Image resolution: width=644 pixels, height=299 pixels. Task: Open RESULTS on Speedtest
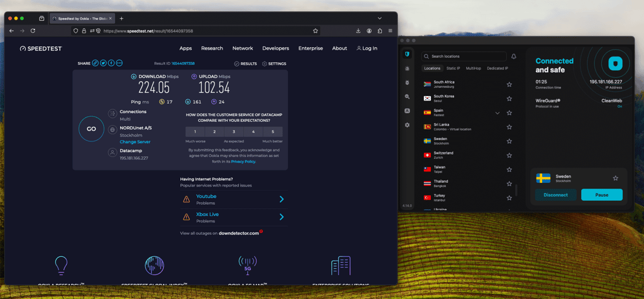point(246,63)
